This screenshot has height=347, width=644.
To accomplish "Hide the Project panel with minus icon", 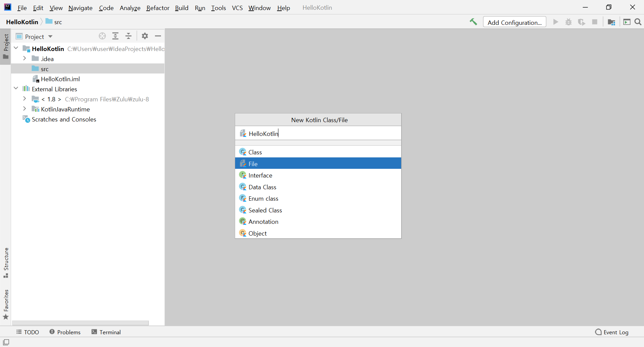I will 158,36.
